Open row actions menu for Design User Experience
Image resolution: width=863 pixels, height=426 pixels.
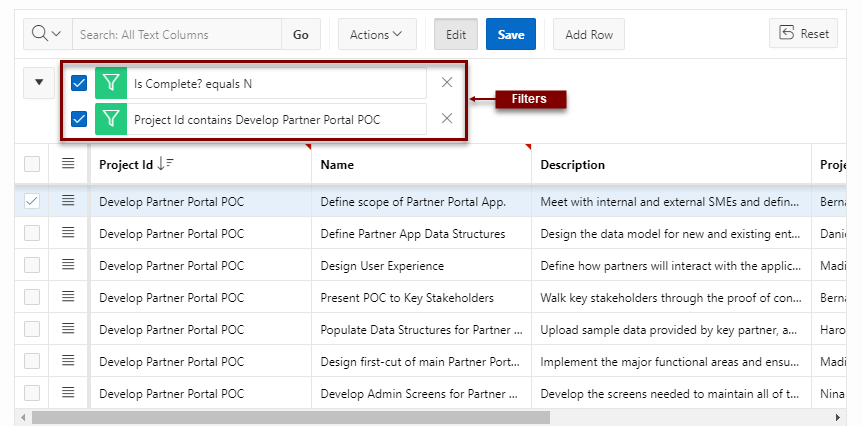68,265
